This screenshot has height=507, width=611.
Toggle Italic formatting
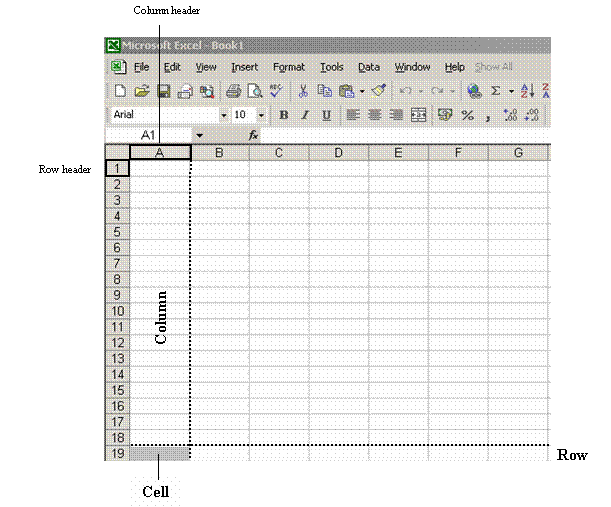pos(305,115)
